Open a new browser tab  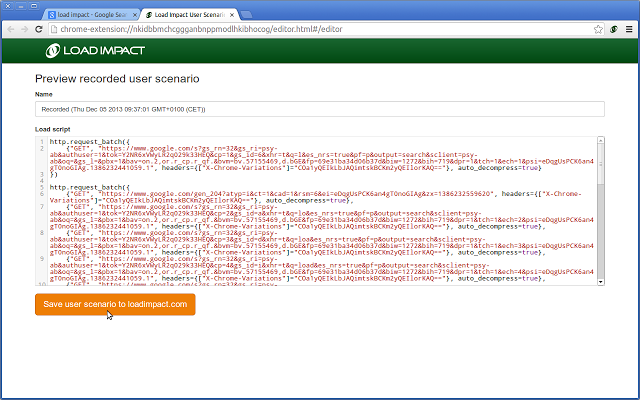point(246,15)
